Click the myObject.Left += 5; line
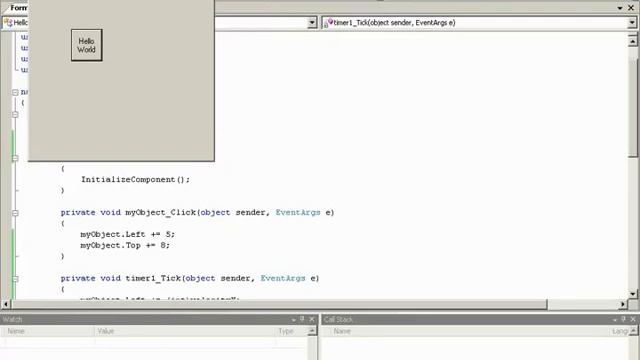The height and width of the screenshot is (360, 640). pyautogui.click(x=127, y=234)
